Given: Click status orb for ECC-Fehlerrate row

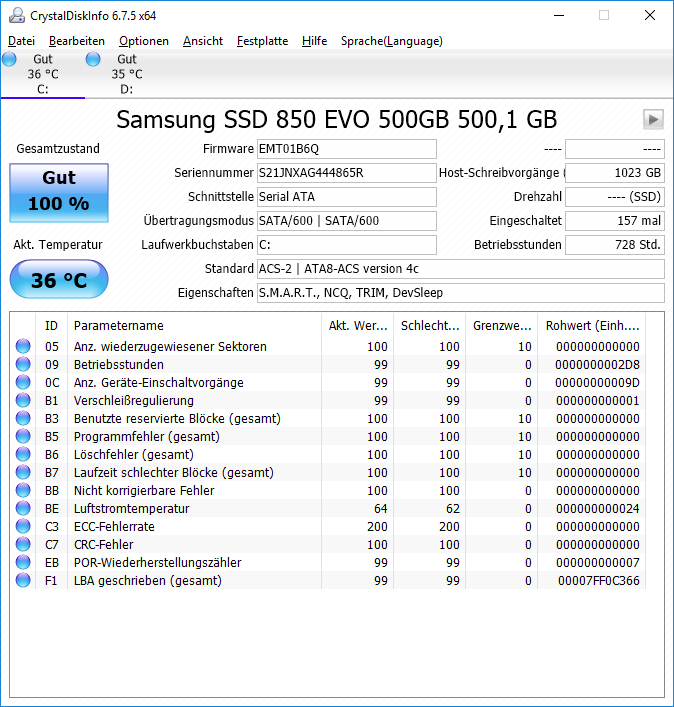Looking at the screenshot, I should [23, 527].
